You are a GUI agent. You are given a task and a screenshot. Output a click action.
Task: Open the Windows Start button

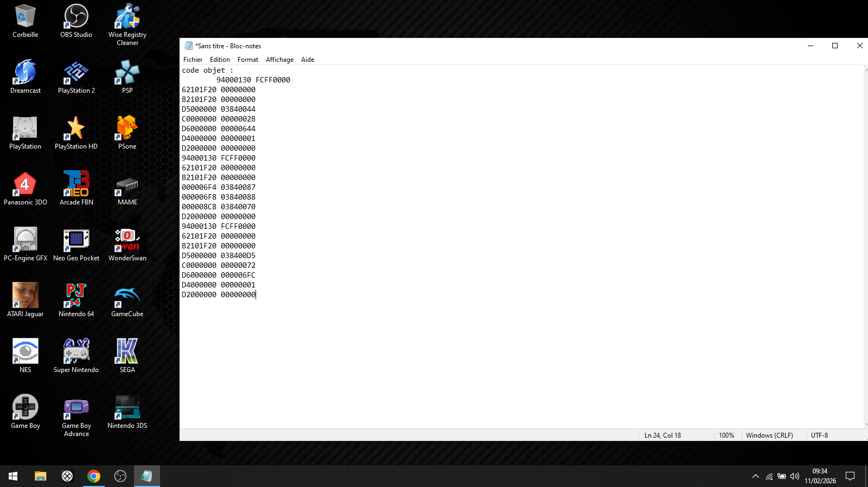click(x=13, y=476)
